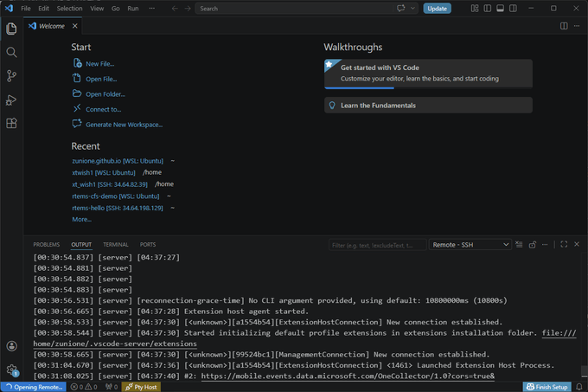Open Learn the Fundamentals walkthrough
The height and width of the screenshot is (392, 588).
pyautogui.click(x=428, y=106)
